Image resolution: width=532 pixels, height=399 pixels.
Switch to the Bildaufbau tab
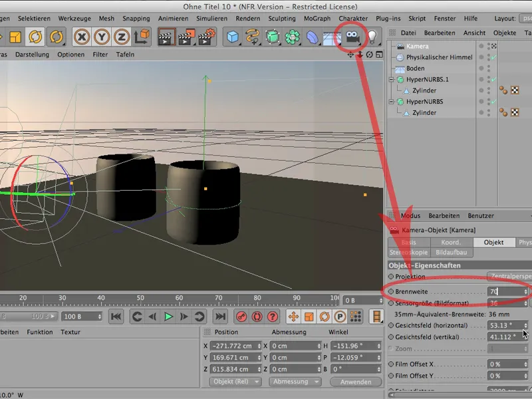coord(452,253)
